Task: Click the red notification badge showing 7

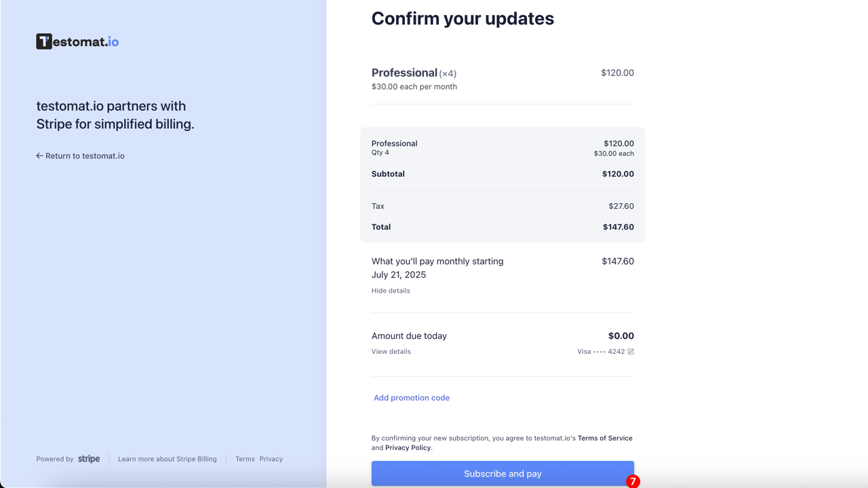Action: (x=633, y=481)
